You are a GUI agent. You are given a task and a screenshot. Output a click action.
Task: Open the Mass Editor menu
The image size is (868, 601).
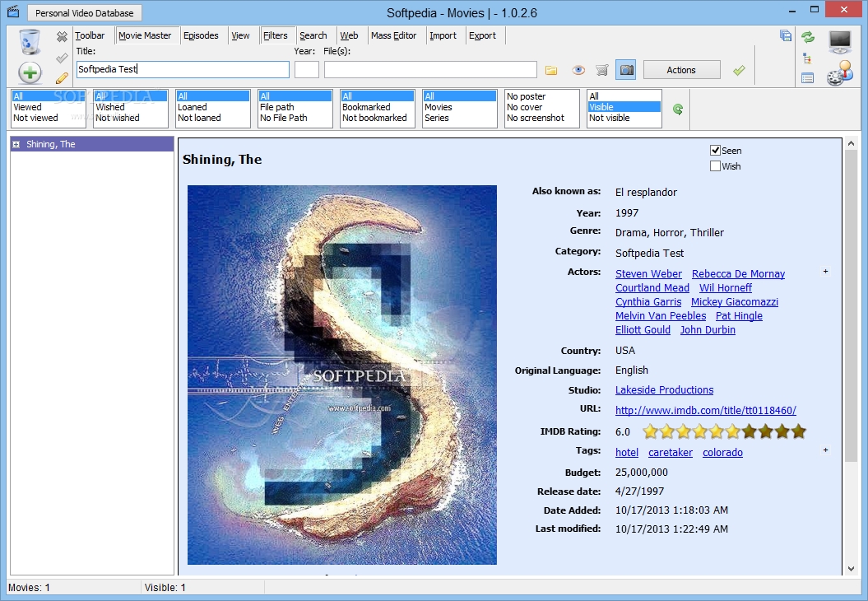(x=393, y=35)
